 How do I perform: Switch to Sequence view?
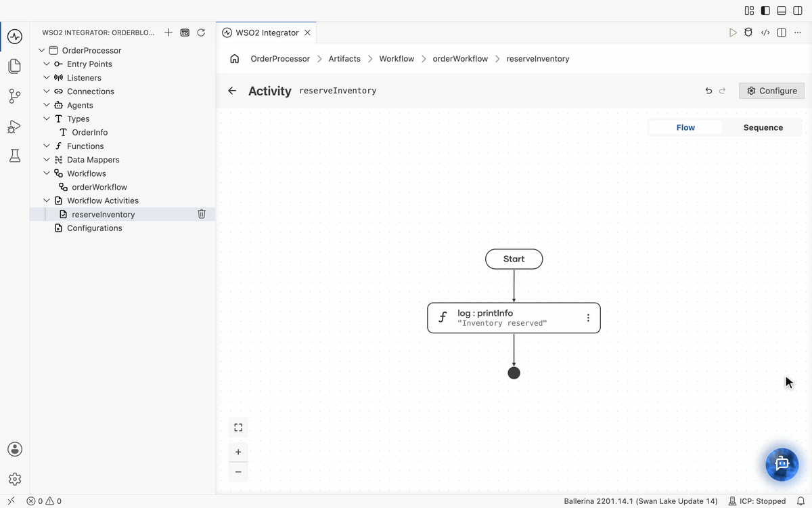click(763, 127)
